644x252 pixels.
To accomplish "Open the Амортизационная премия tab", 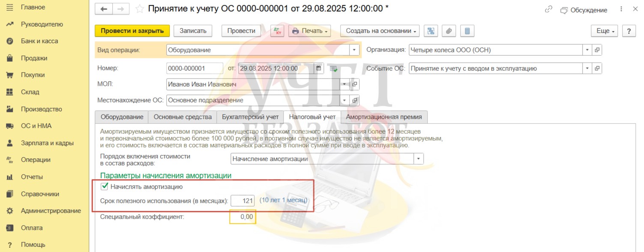I will point(384,117).
